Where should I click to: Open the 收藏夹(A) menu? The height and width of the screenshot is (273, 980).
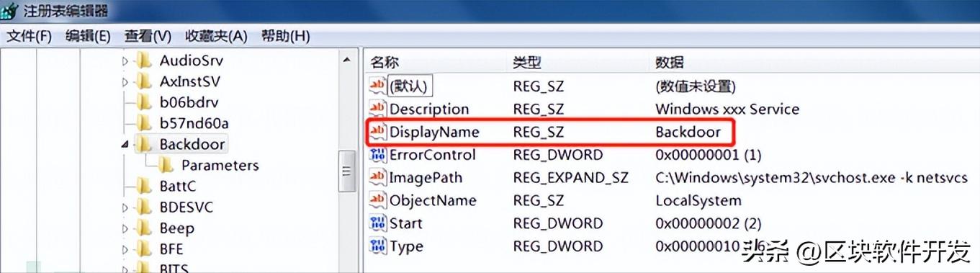[216, 36]
